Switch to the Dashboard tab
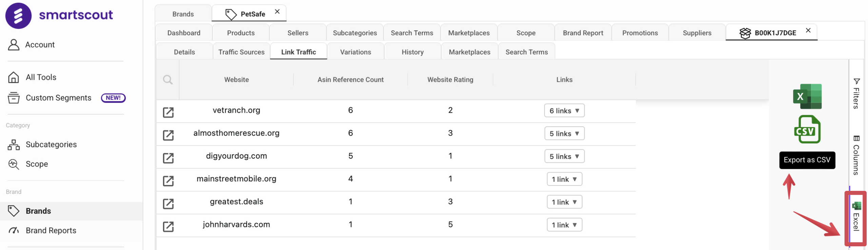Viewport: 868px width, 250px height. (x=184, y=33)
